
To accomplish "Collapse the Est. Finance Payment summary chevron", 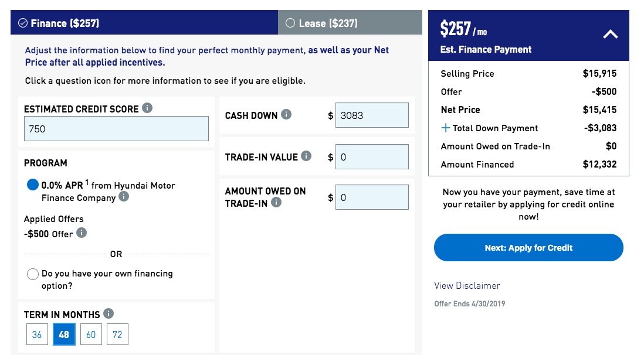I will 610,35.
